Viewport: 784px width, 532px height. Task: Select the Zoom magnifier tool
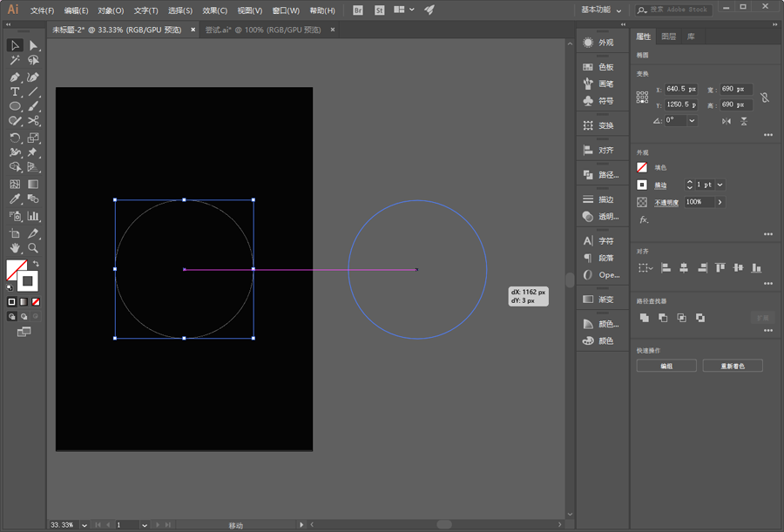[x=33, y=247]
